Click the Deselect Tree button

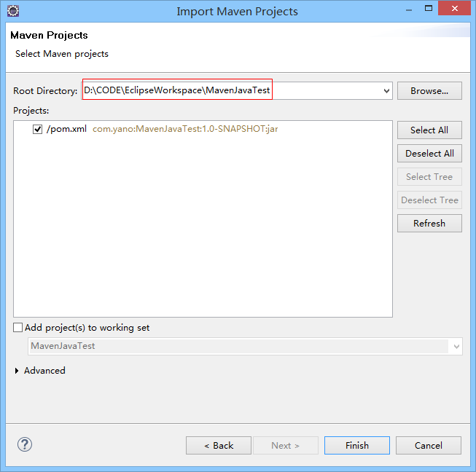(x=429, y=200)
